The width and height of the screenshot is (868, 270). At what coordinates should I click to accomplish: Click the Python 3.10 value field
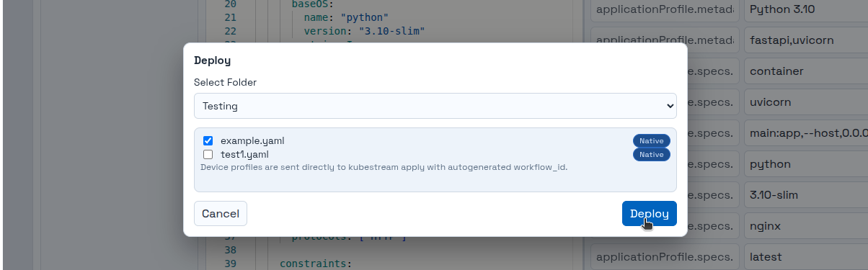pyautogui.click(x=806, y=10)
